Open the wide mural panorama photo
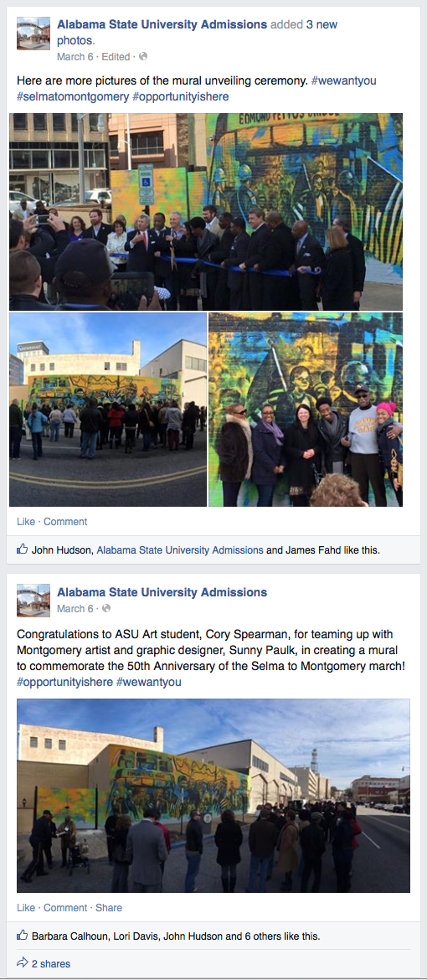Viewport: 427px width, 980px height. coord(213,796)
